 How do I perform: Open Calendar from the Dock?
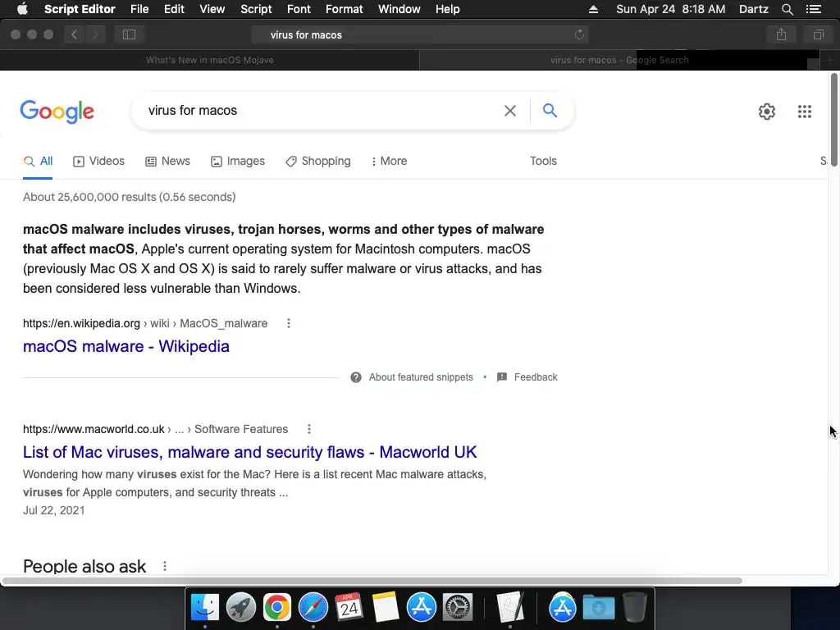coord(349,607)
